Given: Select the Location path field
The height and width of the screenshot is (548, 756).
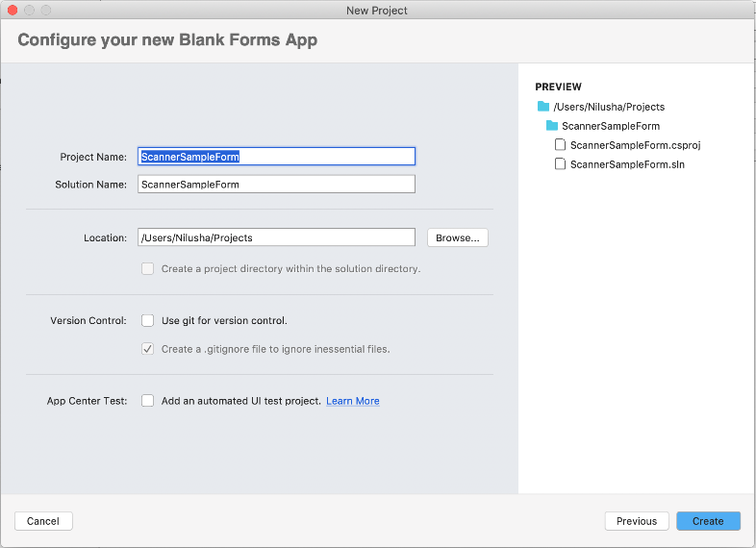Looking at the screenshot, I should coord(277,237).
